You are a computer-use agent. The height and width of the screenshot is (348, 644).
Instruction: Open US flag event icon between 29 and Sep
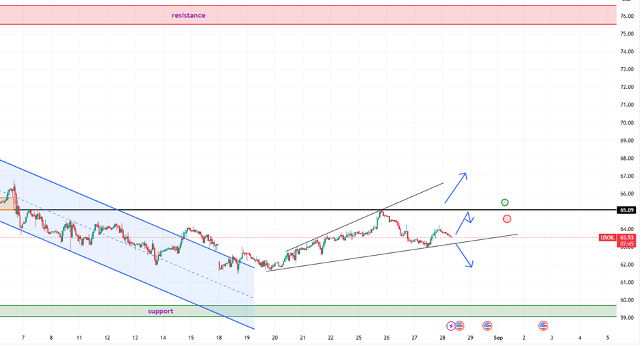(487, 326)
